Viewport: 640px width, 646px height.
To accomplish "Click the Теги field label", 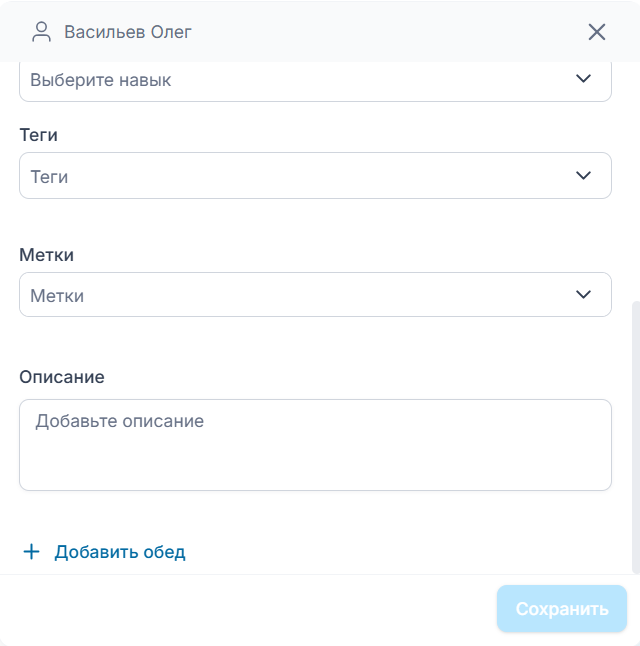I will click(x=40, y=134).
